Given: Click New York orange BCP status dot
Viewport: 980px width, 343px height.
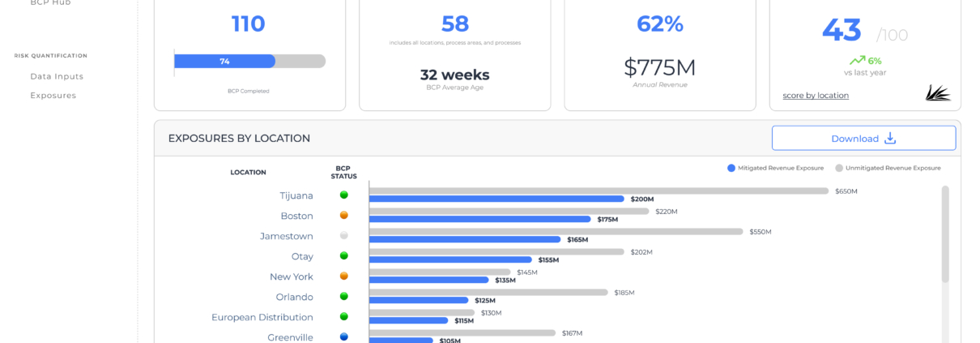Looking at the screenshot, I should tap(344, 277).
